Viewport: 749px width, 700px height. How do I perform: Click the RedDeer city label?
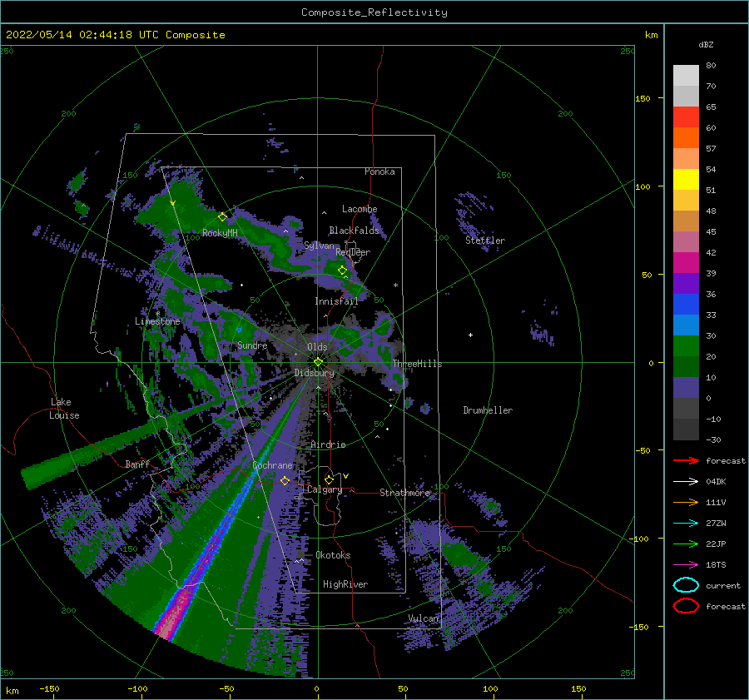(353, 252)
